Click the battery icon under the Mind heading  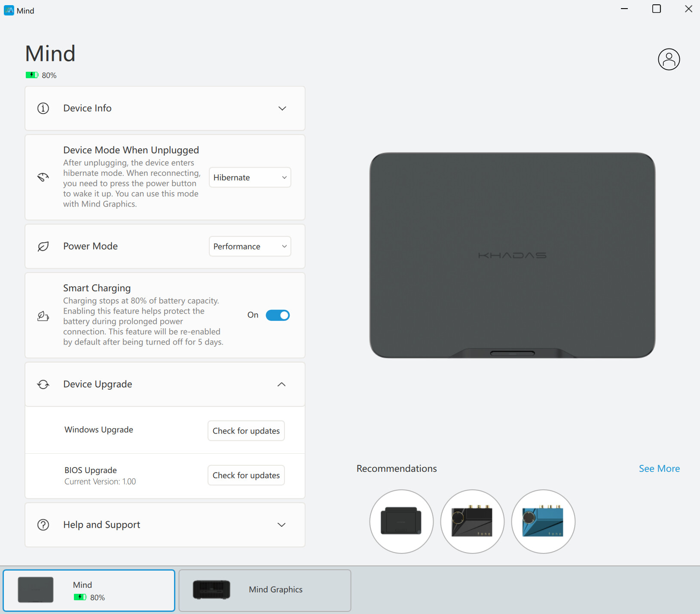click(x=32, y=75)
